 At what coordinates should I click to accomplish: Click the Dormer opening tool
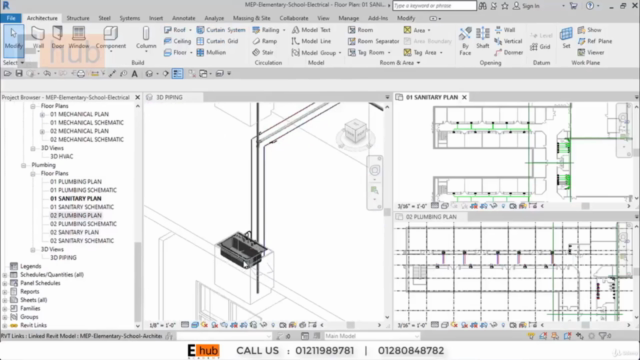tap(509, 52)
